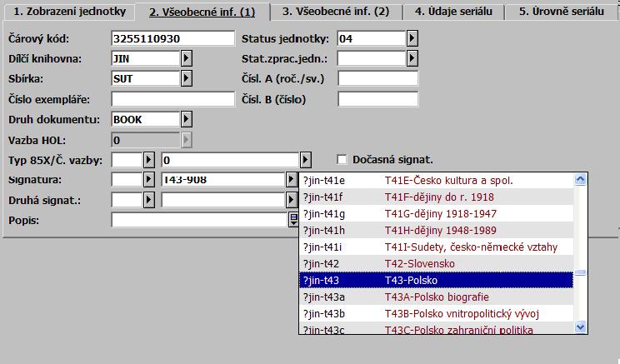Select the highlighted T43-Polsko entry

coord(436,280)
